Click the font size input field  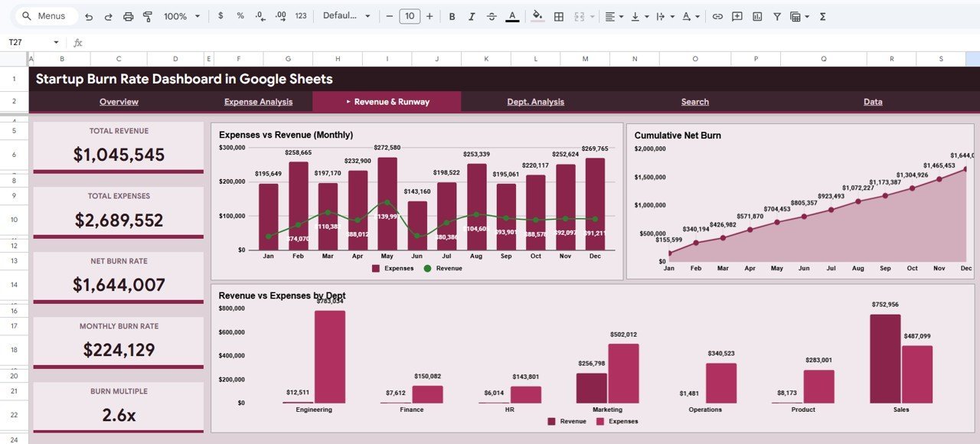pos(410,15)
